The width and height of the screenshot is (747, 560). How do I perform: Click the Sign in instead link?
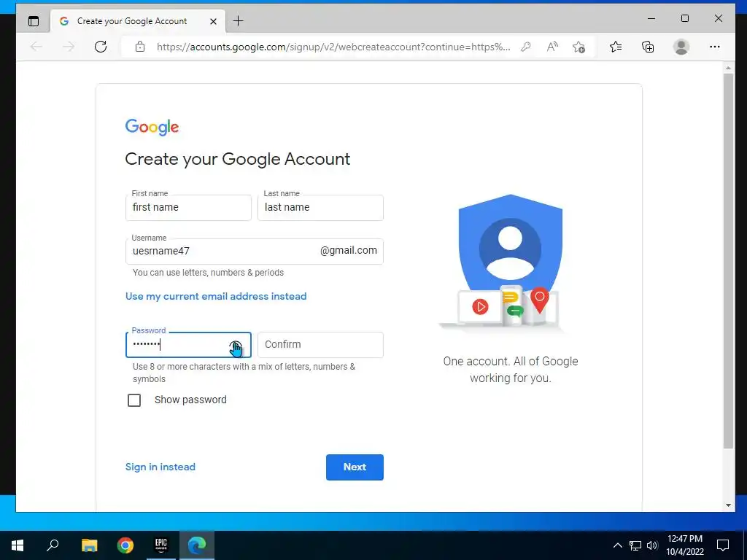pyautogui.click(x=160, y=467)
